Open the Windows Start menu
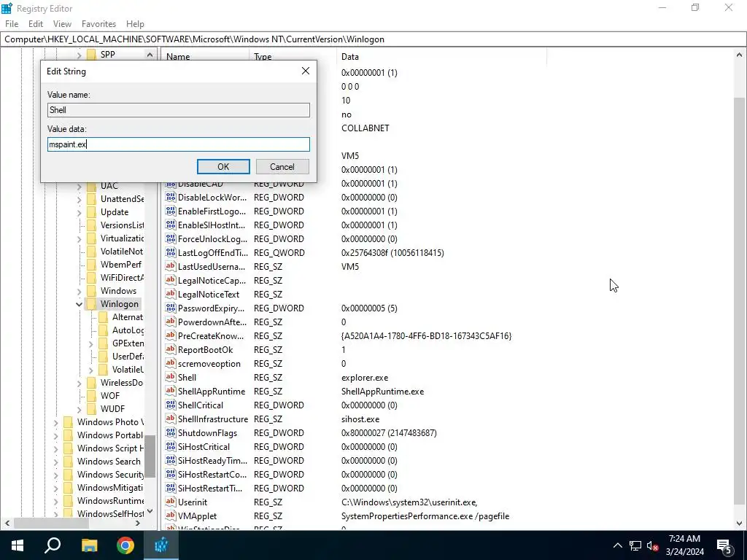Image resolution: width=747 pixels, height=560 pixels. coord(18,545)
